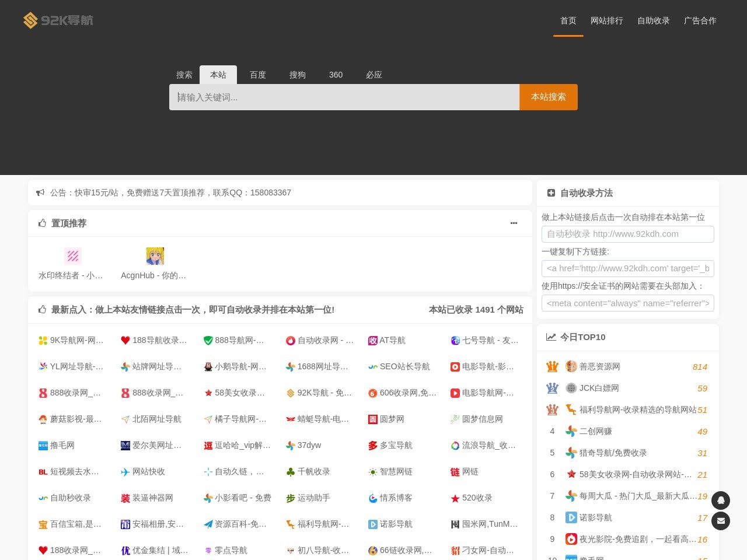This screenshot has width=747, height=560.
Task: Click the AT导航 purple icon
Action: coord(373,340)
